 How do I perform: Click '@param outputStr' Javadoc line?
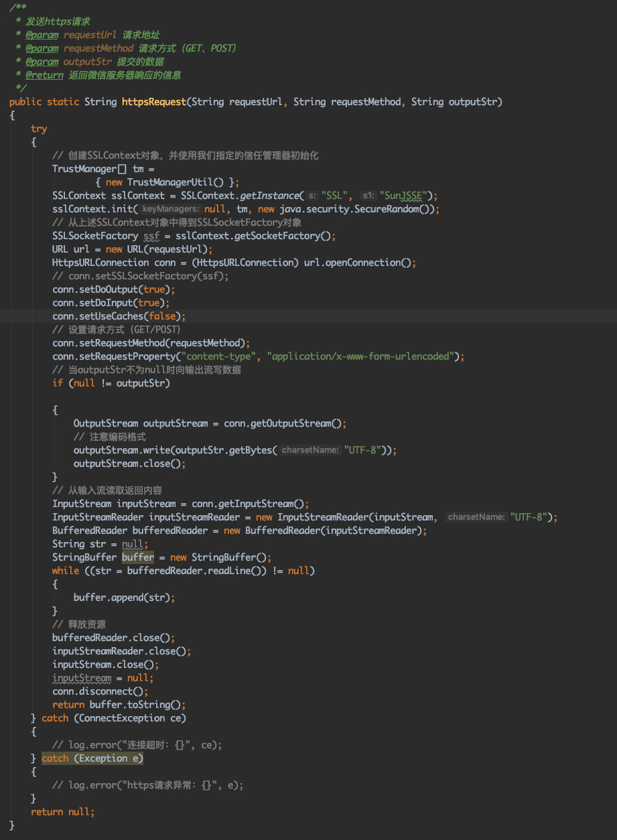point(95,62)
